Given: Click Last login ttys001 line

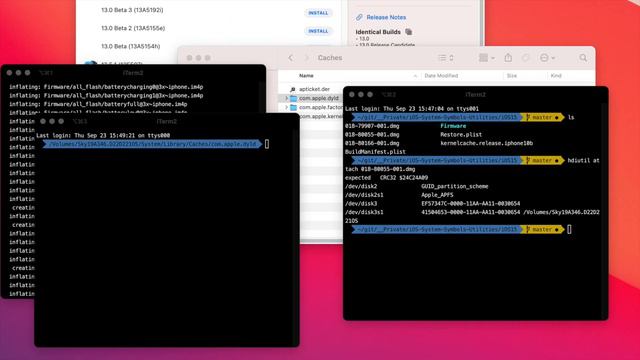Looking at the screenshot, I should 411,109.
